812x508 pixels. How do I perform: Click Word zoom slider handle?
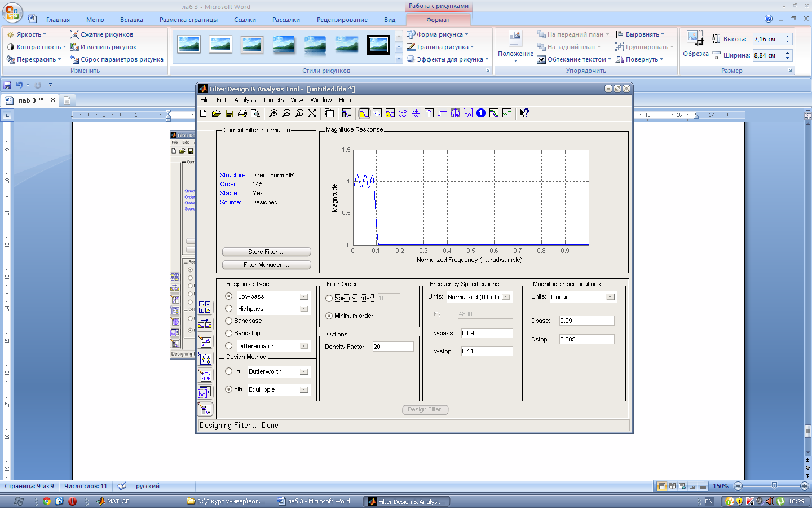click(774, 486)
